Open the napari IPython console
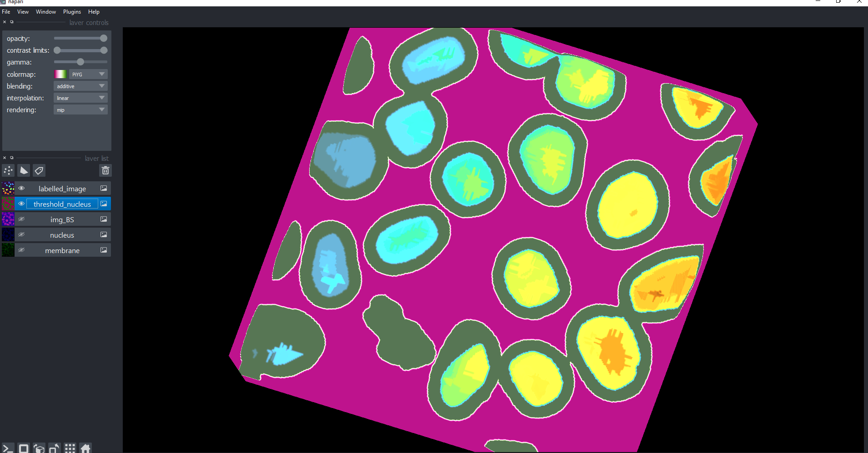This screenshot has height=453, width=868. (7, 448)
